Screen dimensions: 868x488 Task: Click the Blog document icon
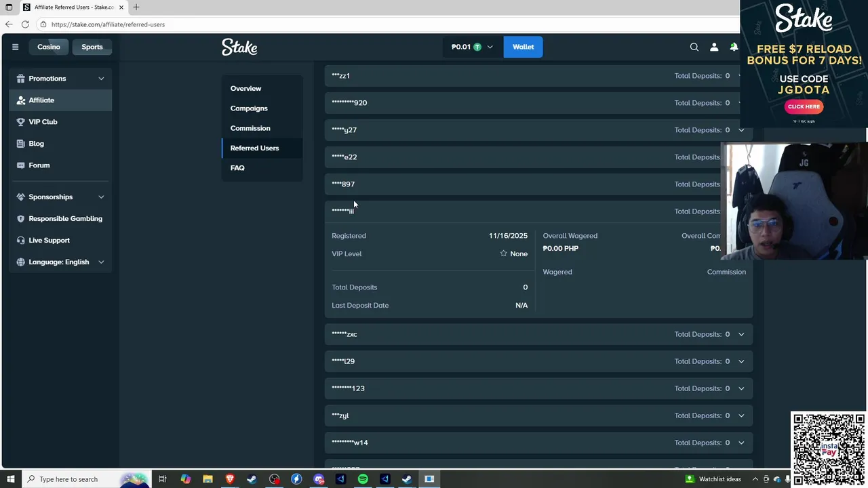[x=21, y=144]
